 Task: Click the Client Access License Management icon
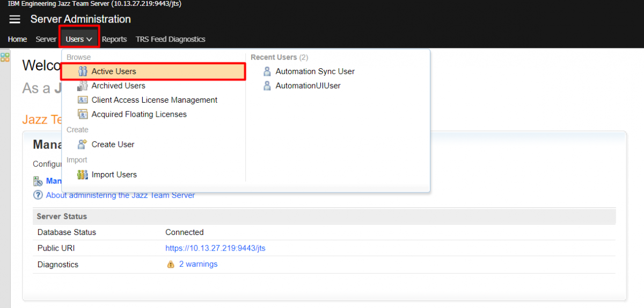[83, 100]
